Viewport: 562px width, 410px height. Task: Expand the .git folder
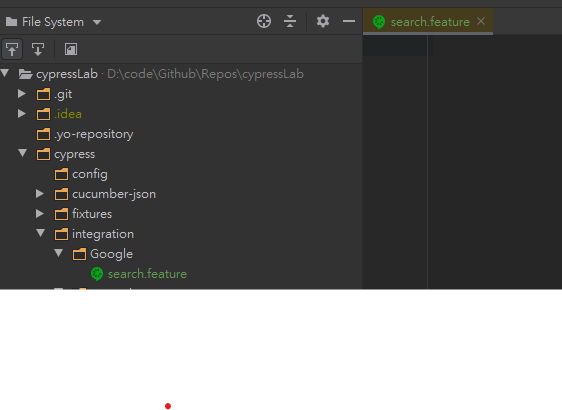22,94
